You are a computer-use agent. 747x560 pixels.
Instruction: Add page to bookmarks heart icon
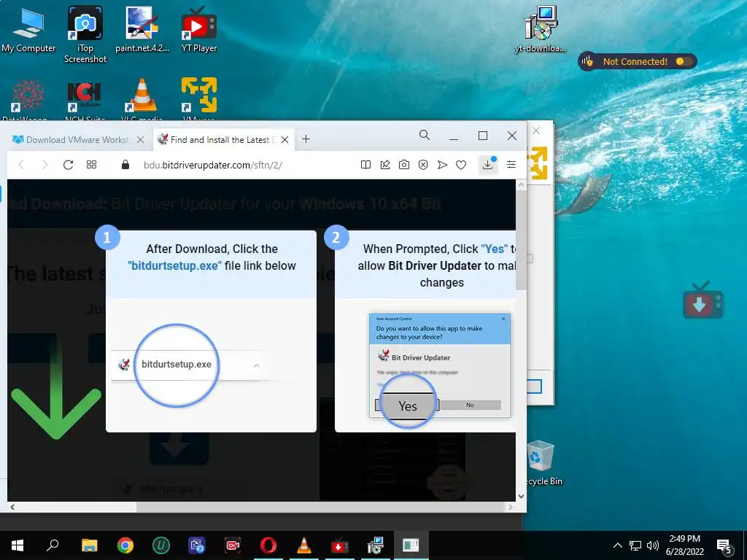461,165
